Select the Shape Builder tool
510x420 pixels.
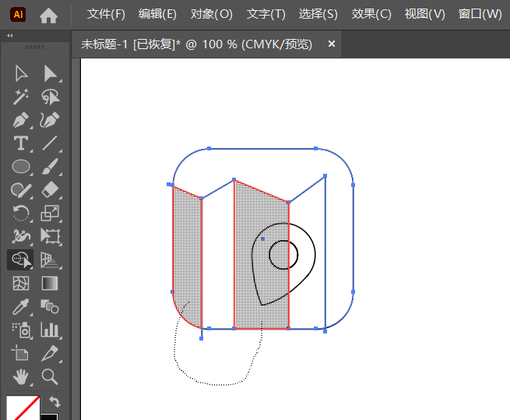pos(21,259)
